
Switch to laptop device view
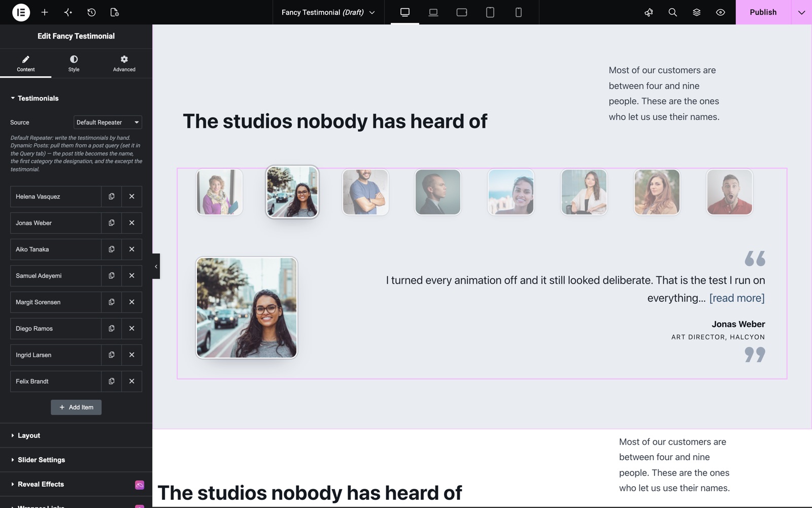click(433, 12)
